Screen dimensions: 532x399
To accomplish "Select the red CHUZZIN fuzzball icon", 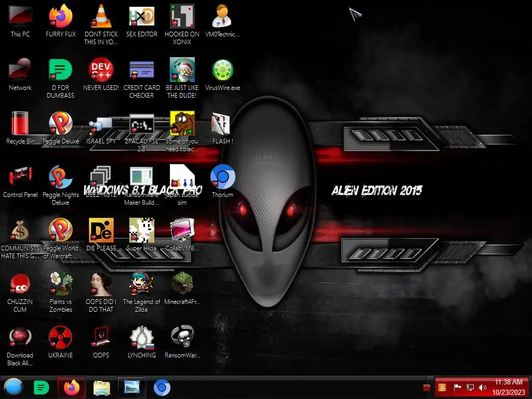I will 20,292.
